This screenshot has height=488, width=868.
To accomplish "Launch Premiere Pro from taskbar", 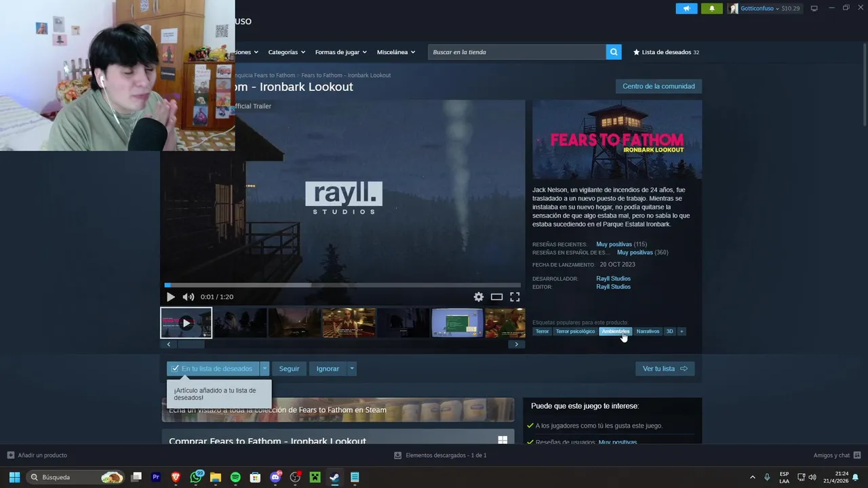I will [x=156, y=477].
